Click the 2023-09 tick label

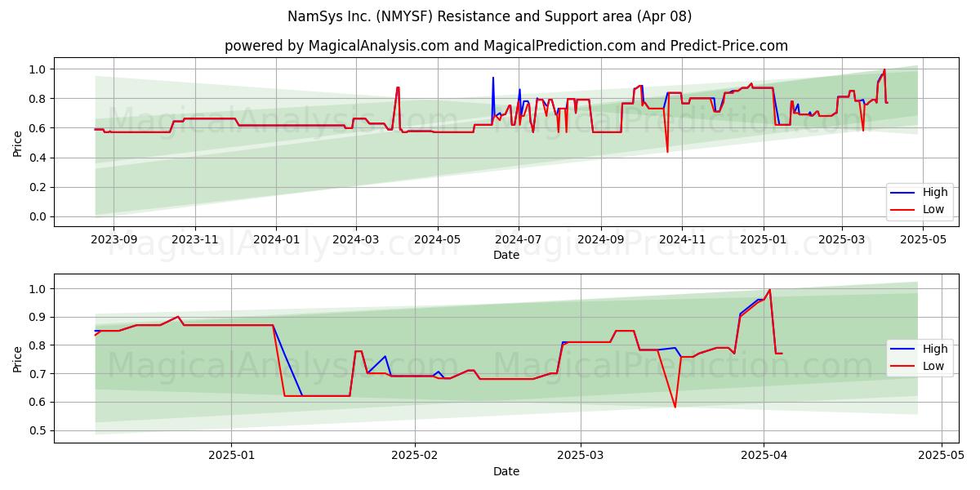114,239
